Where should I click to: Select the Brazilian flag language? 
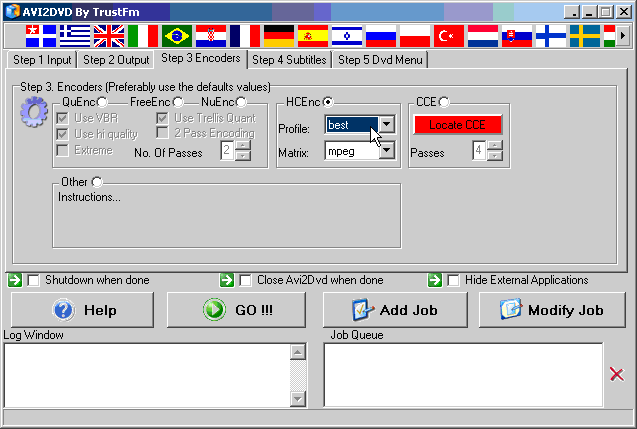click(177, 36)
